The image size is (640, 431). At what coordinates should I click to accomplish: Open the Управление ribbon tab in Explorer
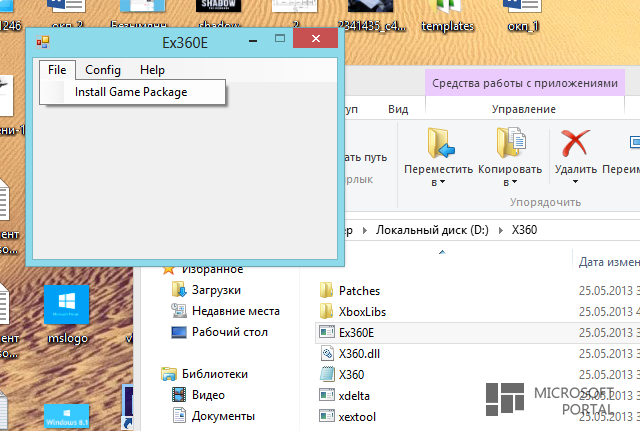coord(524,109)
